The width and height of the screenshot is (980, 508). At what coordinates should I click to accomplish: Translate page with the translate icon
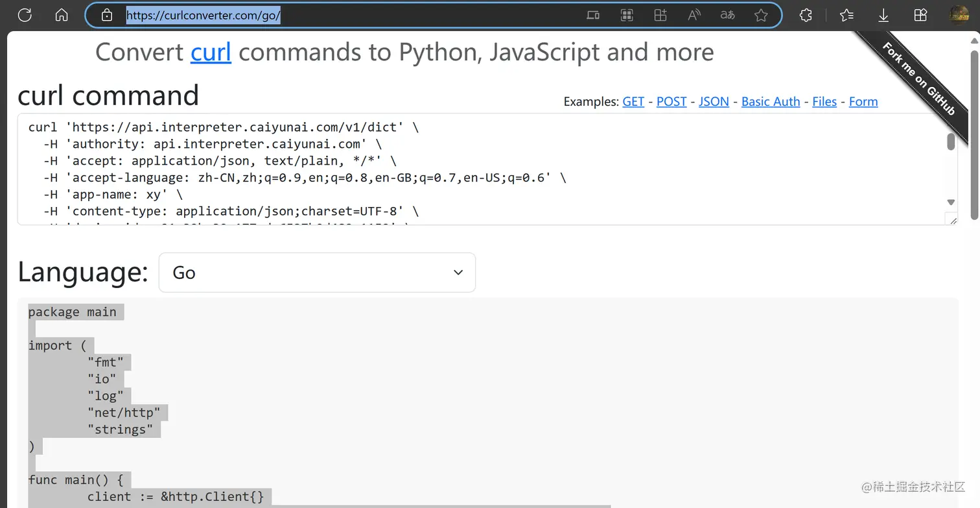728,15
